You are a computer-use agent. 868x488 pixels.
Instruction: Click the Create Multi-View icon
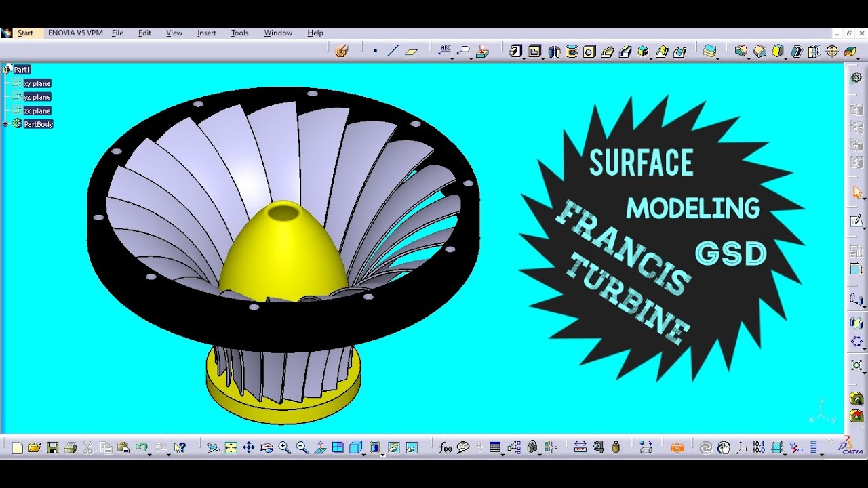pos(338,447)
